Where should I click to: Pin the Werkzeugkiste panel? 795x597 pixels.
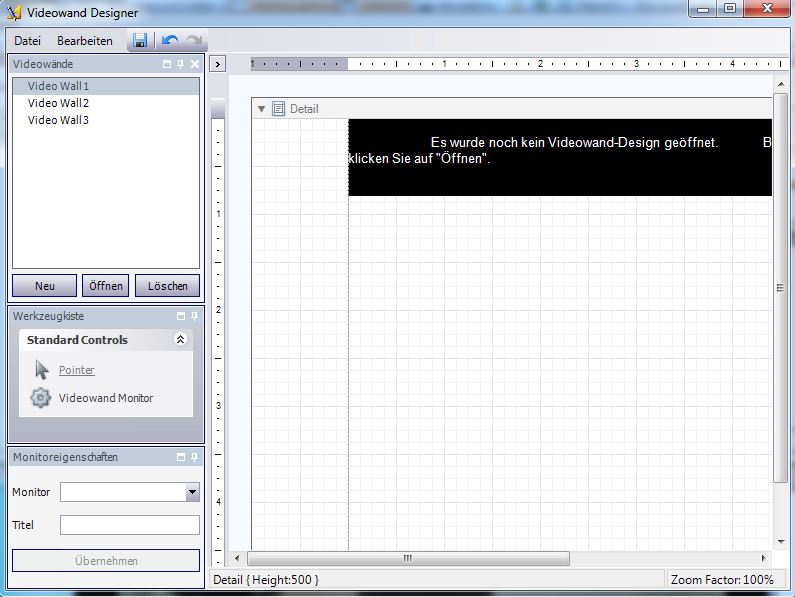coord(194,316)
